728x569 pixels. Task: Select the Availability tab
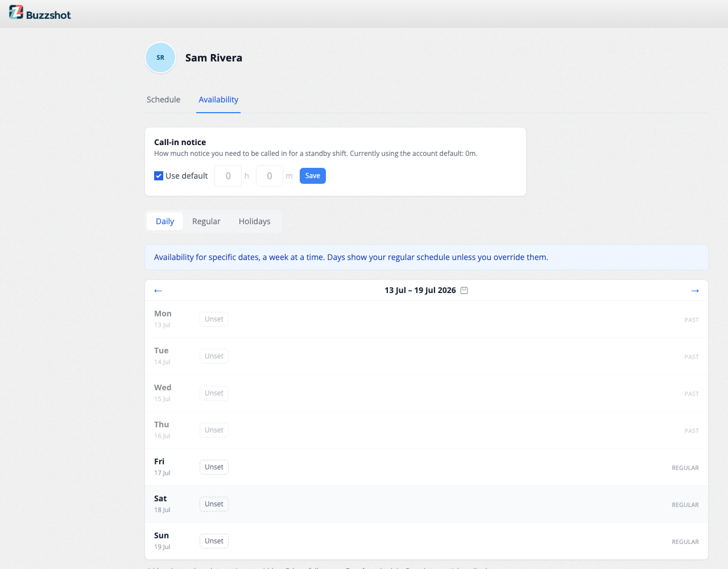[218, 100]
